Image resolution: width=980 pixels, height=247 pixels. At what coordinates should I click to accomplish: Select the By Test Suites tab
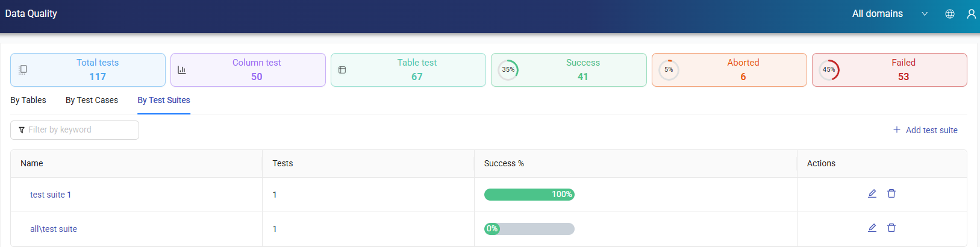pos(164,100)
